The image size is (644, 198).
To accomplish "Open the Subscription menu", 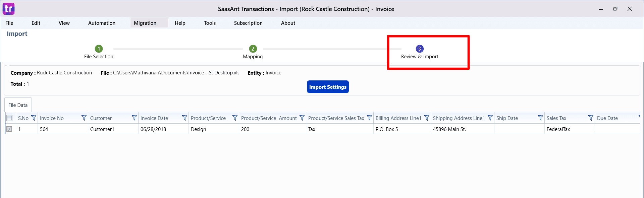I will pyautogui.click(x=248, y=23).
